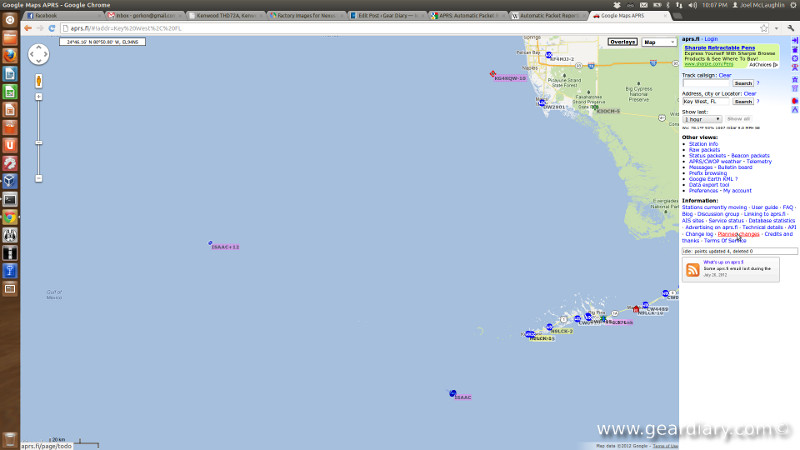Click Search next to the address field
This screenshot has height=450, width=800.
pos(743,102)
